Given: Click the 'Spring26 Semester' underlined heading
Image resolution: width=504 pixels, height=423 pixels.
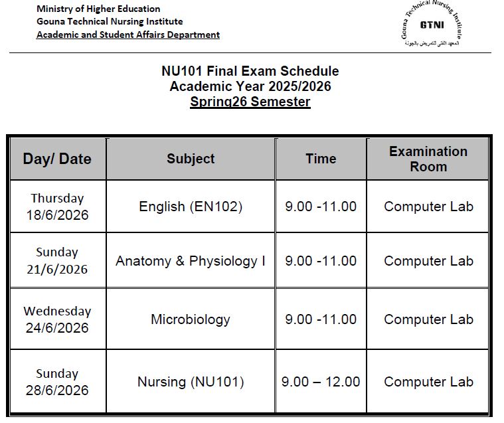Looking at the screenshot, I should pos(250,102).
